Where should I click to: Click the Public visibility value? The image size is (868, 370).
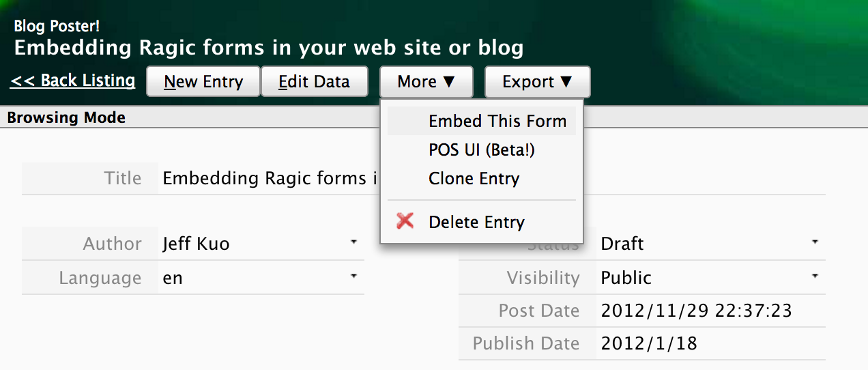pyautogui.click(x=626, y=278)
